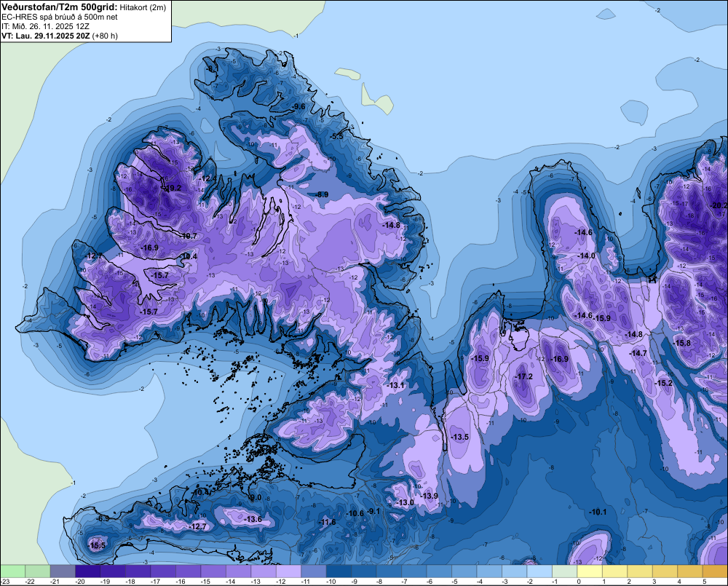Select the -13.0 temperature reading
Image resolution: width=728 pixels, height=586 pixels.
(405, 502)
